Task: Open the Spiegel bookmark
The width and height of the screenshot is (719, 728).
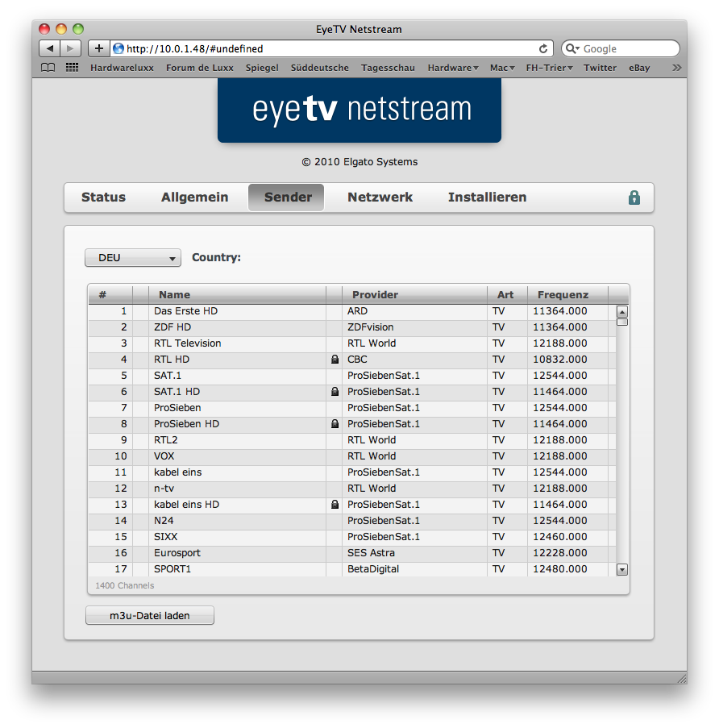Action: 262,68
